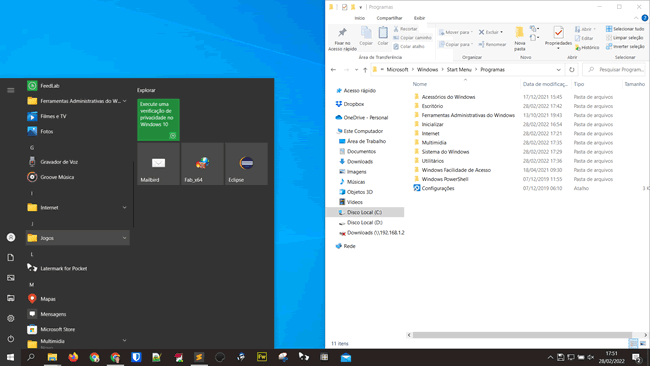The height and width of the screenshot is (366, 650).
Task: Open the Mailbird tile
Action: (x=158, y=164)
